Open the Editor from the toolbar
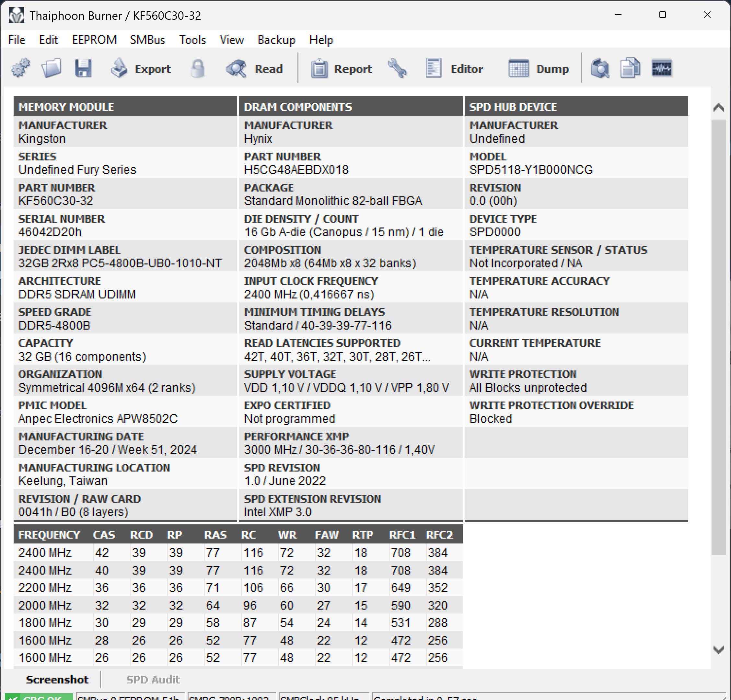The height and width of the screenshot is (700, 731). (454, 69)
